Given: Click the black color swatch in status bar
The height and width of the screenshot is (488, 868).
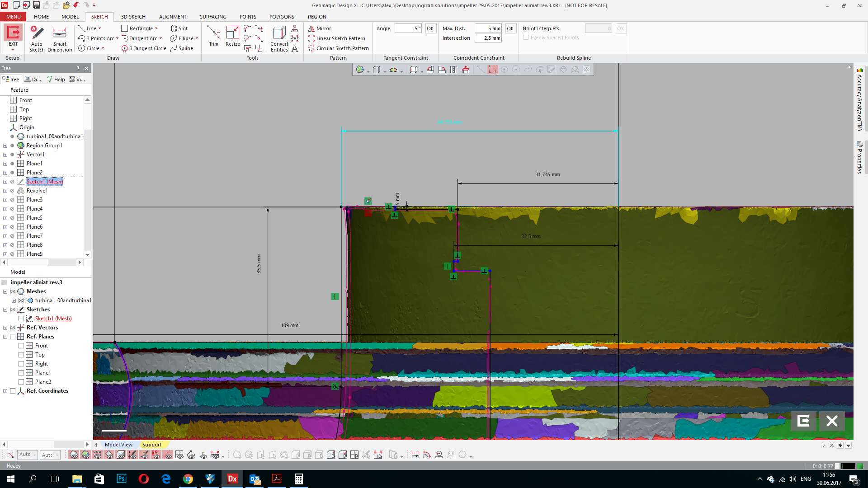Looking at the screenshot, I should point(848,466).
